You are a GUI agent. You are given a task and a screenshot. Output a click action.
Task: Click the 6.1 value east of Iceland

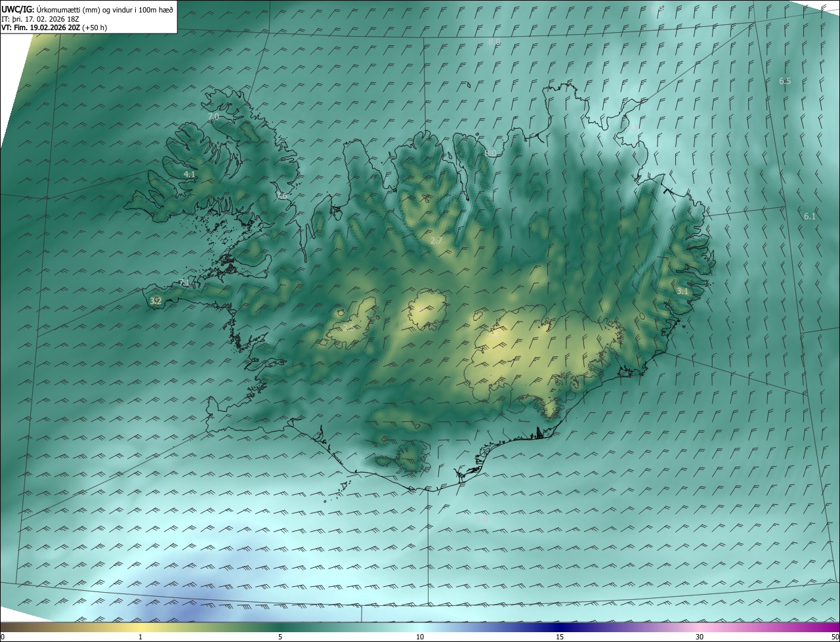tap(810, 216)
